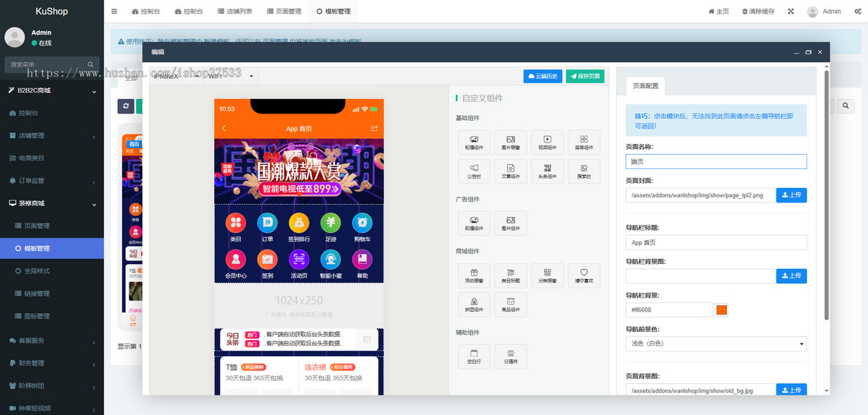Click the 页面名称 input field
The height and width of the screenshot is (415, 868).
pyautogui.click(x=716, y=161)
